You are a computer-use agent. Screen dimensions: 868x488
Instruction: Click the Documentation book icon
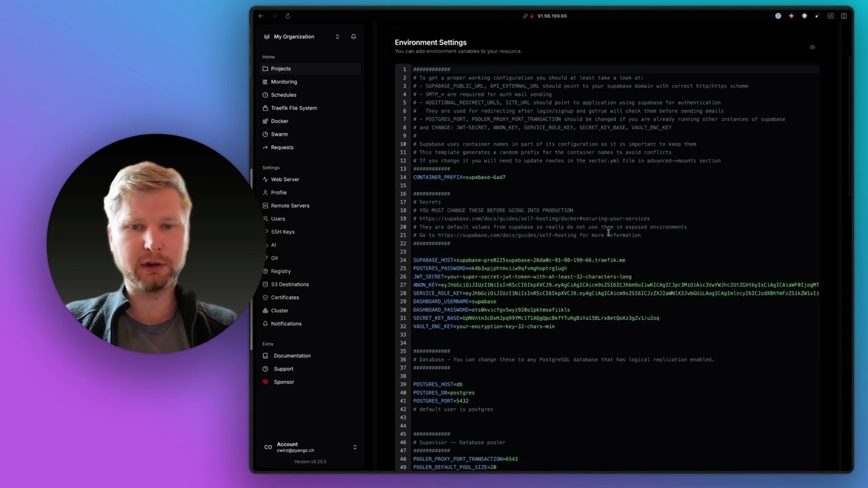point(266,356)
